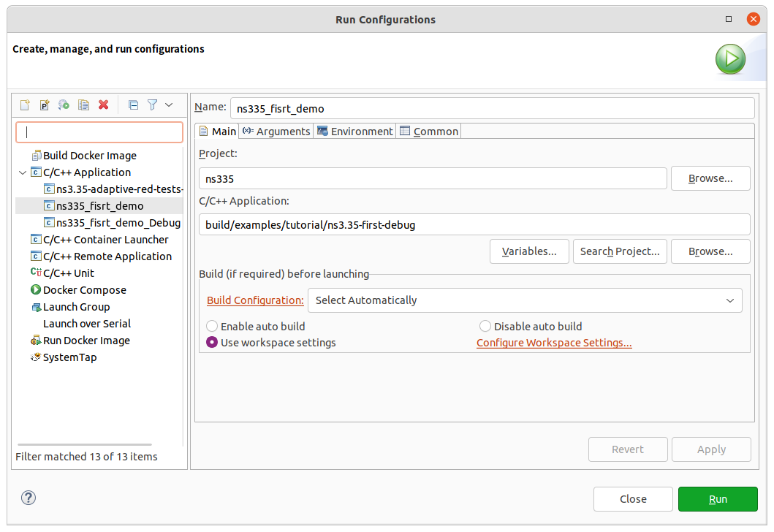Select the Disable auto build radio button
Screen dimensions: 774x532
point(485,326)
